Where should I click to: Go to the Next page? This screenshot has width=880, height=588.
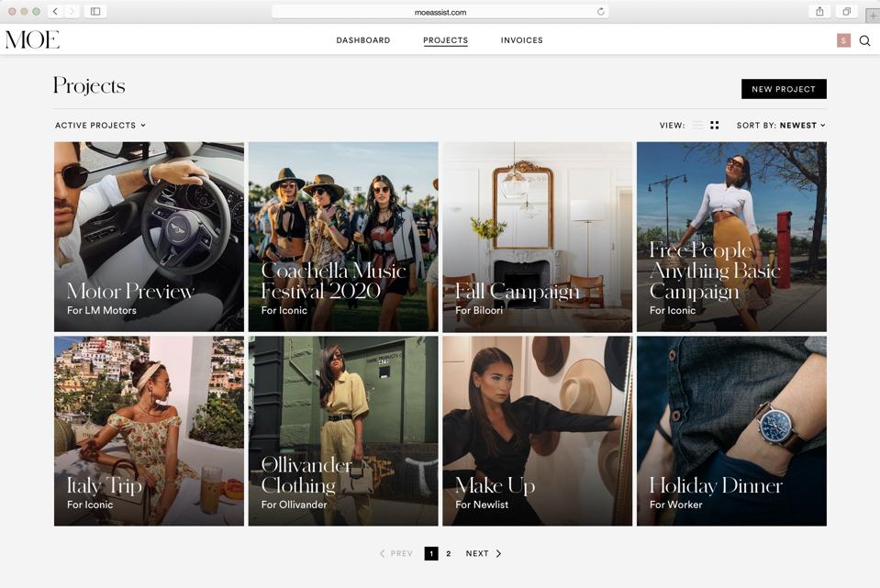coord(483,554)
